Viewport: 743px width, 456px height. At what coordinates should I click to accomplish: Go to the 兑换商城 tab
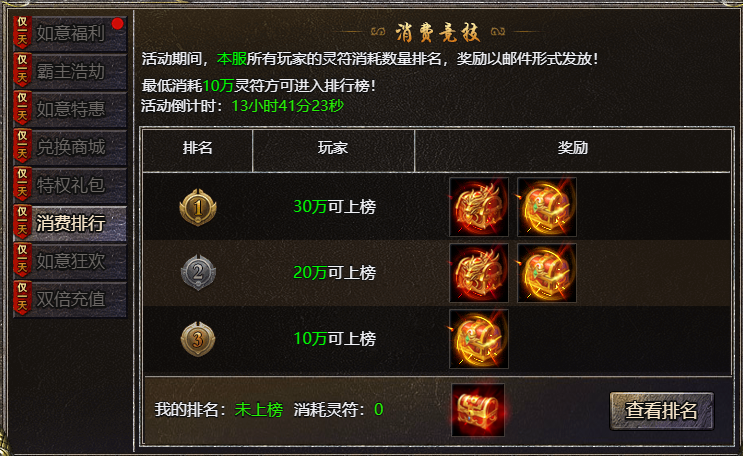[70, 147]
